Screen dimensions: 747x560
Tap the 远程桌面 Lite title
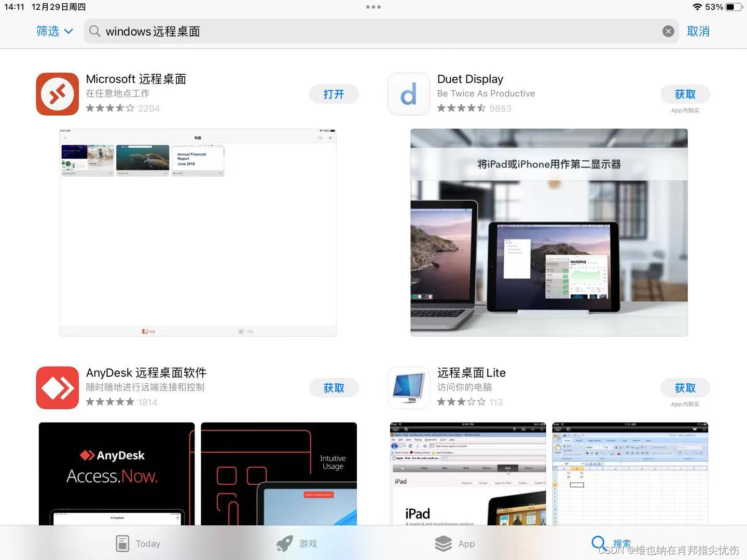coord(472,373)
